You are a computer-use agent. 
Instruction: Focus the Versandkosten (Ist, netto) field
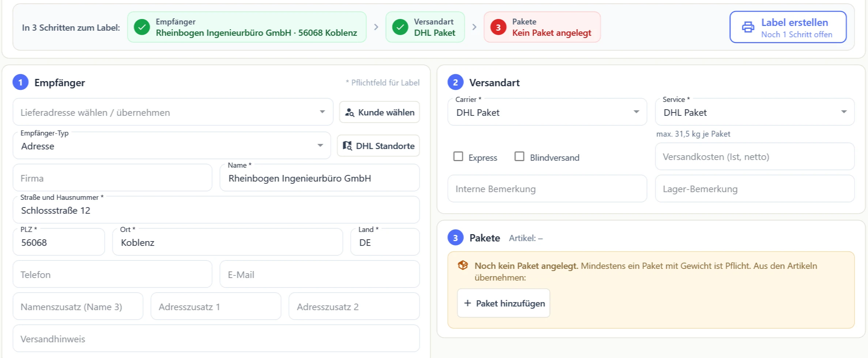755,156
